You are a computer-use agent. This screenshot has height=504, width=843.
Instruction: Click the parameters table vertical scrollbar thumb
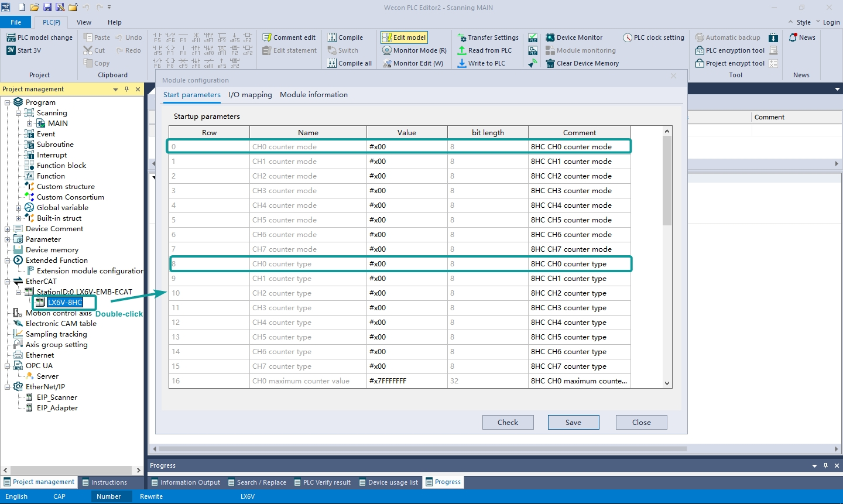667,180
